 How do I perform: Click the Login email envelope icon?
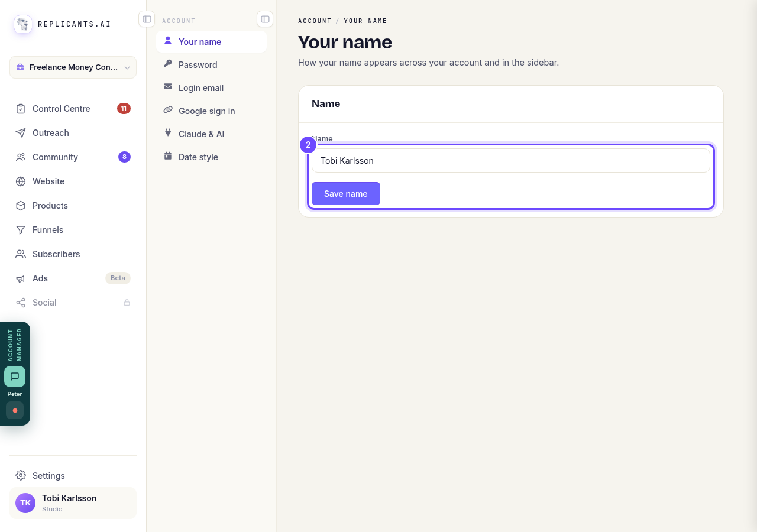(168, 87)
